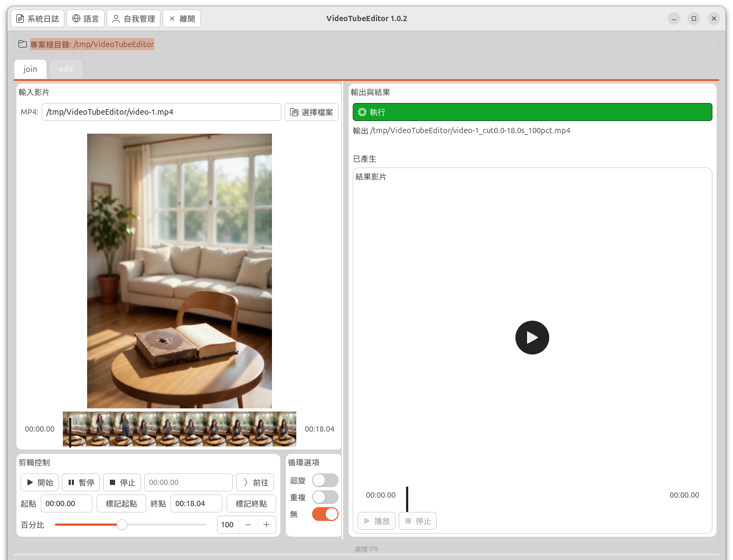This screenshot has width=733, height=560.
Task: Play the result video with center play button
Action: point(532,338)
